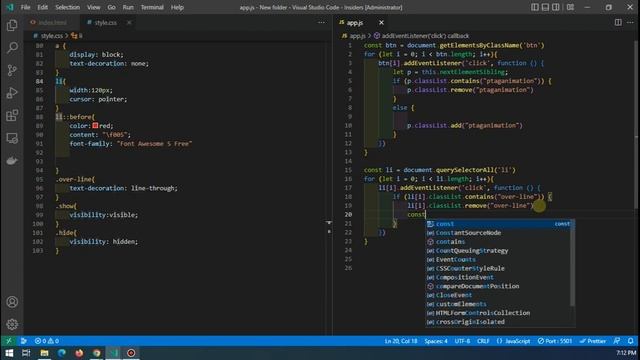The width and height of the screenshot is (640, 360).
Task: Open the Extensions view
Action: (12, 116)
